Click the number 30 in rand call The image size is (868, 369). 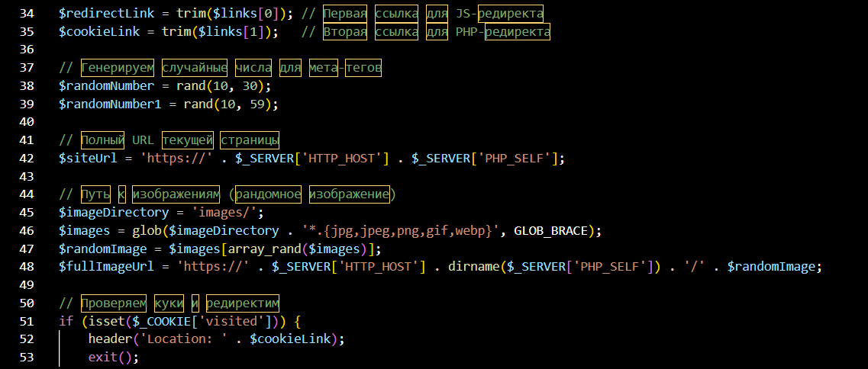tap(250, 85)
